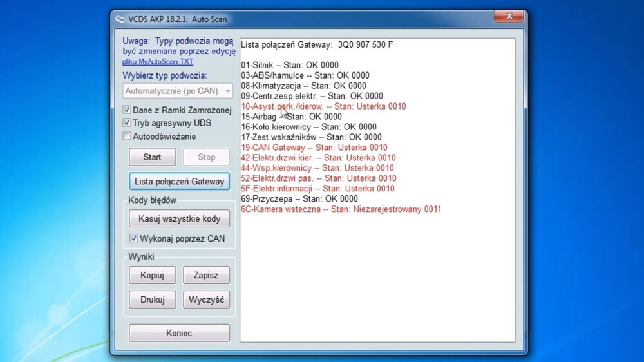Viewport: 644px width, 362px height.
Task: Enable the Autoodświeżanie checkbox
Action: (127, 137)
